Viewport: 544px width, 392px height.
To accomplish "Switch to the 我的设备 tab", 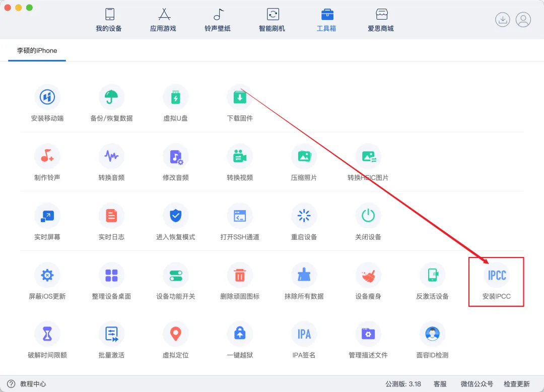I will tap(109, 20).
